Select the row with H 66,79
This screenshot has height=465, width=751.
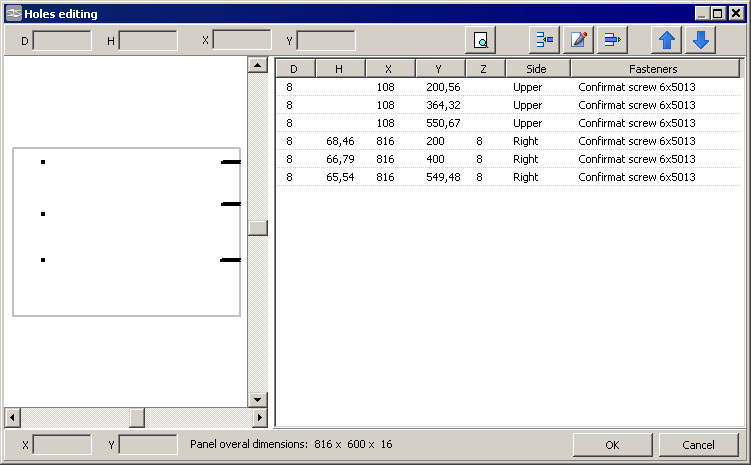pos(508,159)
